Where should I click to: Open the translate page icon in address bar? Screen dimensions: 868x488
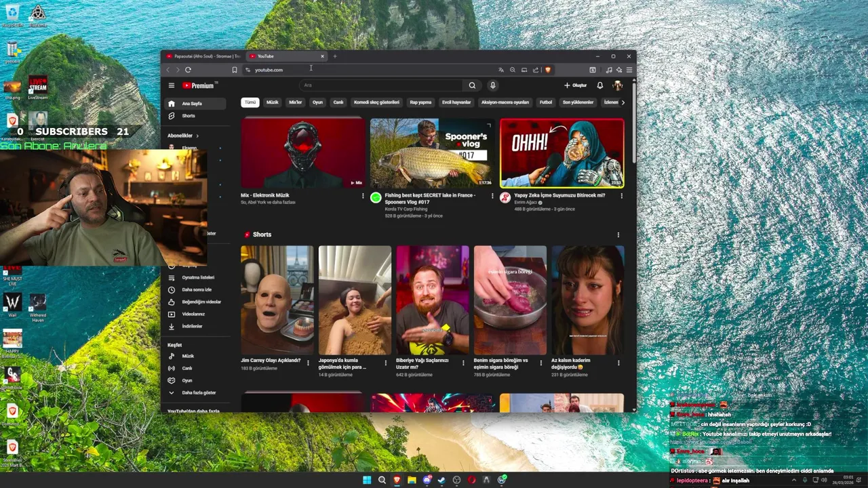(501, 70)
